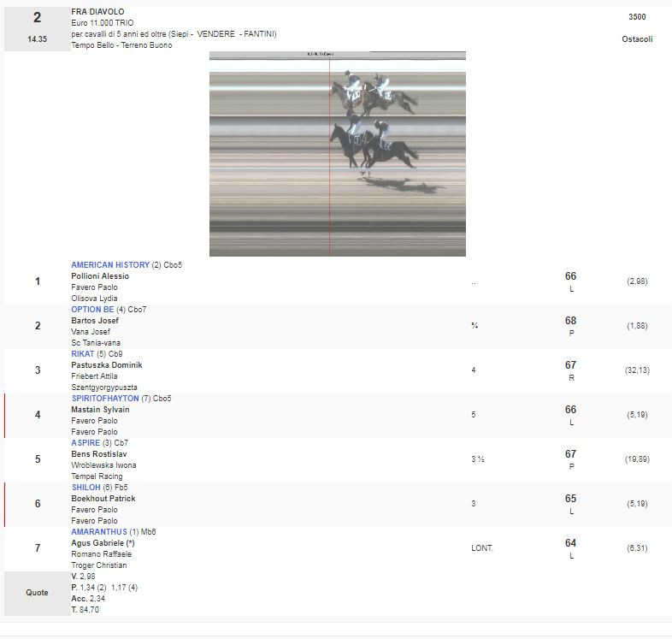The height and width of the screenshot is (639, 672).
Task: Click jockey name Pollioni Alessio
Action: 100,276
